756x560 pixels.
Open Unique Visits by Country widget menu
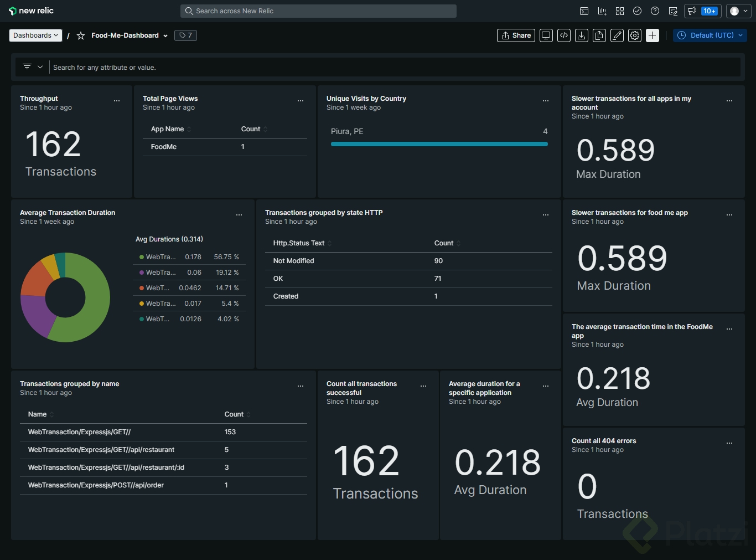546,101
